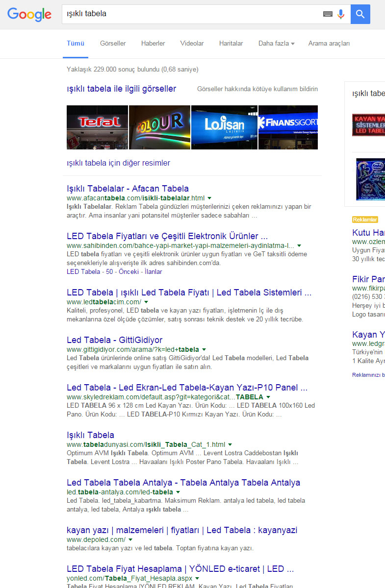Open the Kutu Har sidebar ad
Image resolution: width=385 pixels, height=588 pixels.
tap(368, 233)
